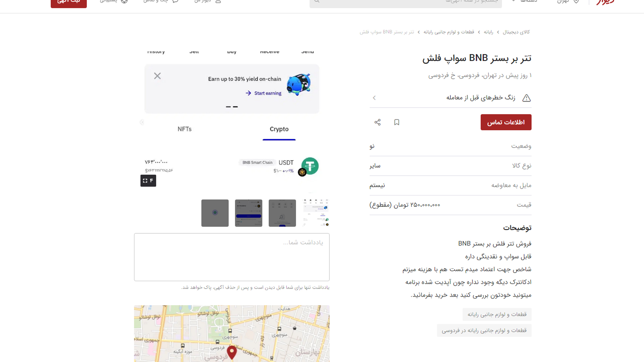Select the first gray thumbnail image
Viewport: 644px width, 362px height.
pos(215,213)
